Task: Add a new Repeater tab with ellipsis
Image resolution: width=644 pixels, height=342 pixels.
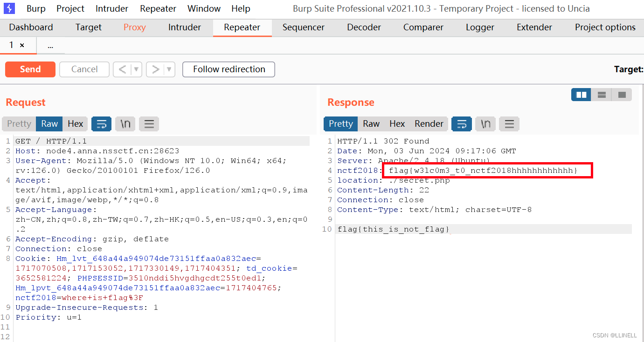Action: point(50,46)
